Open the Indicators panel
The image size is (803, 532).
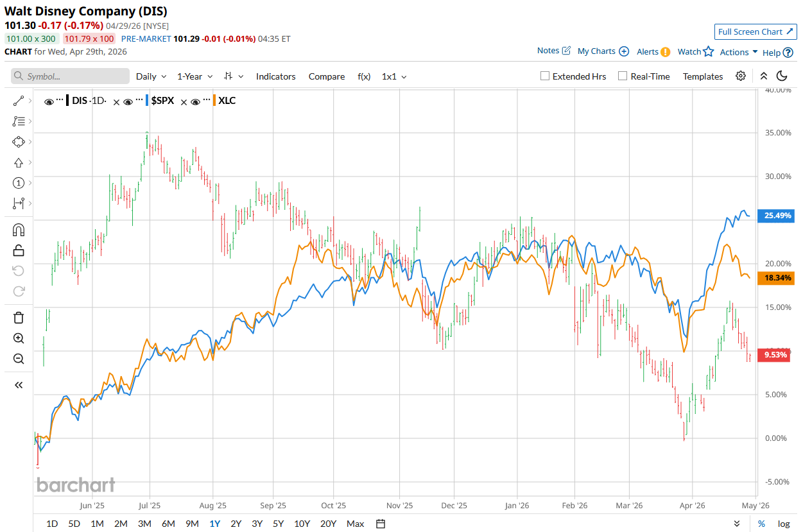pos(275,76)
